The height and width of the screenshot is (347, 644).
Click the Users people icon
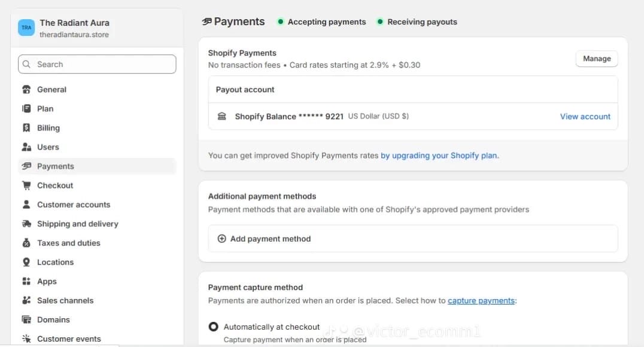pos(26,147)
